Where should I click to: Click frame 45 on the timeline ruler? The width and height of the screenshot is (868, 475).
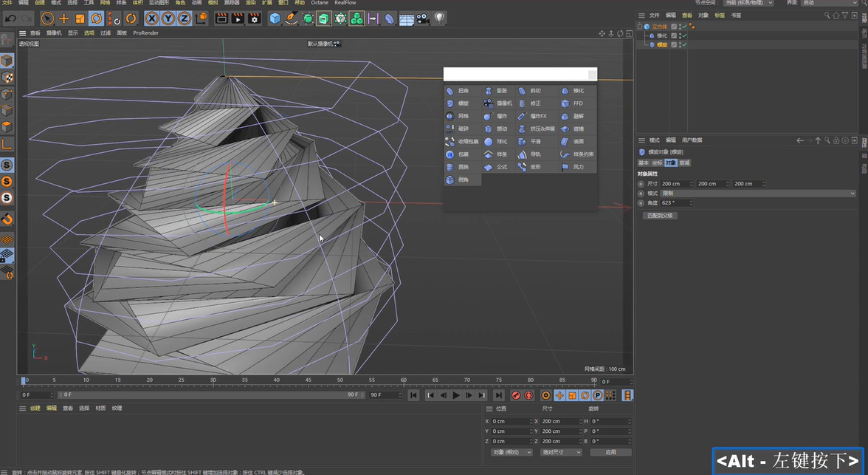click(308, 380)
